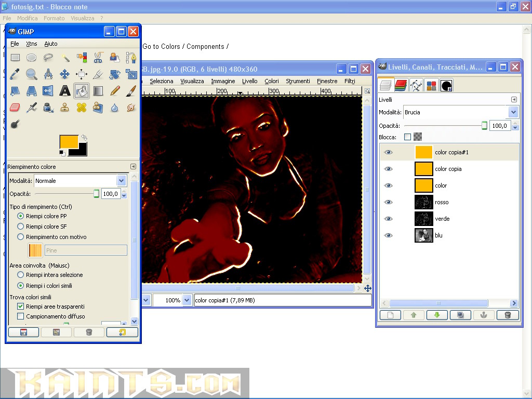The height and width of the screenshot is (399, 532).
Task: Select the Blur/Sharpen drop tool
Action: (115, 108)
